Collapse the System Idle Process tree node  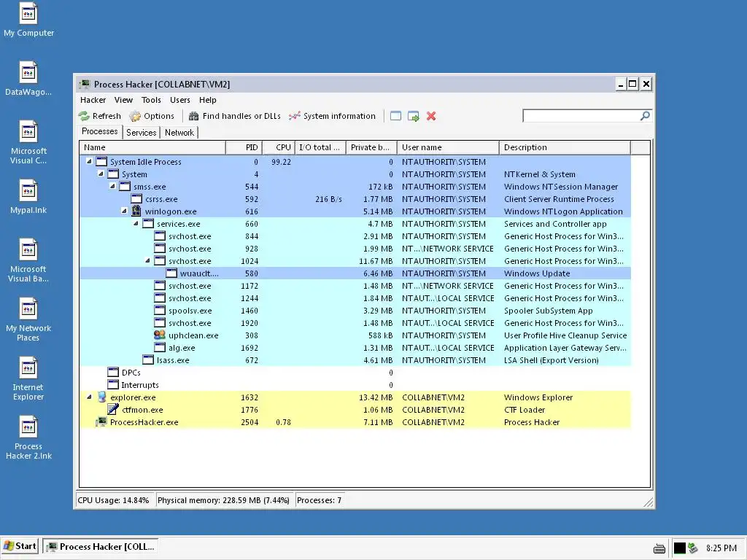89,161
